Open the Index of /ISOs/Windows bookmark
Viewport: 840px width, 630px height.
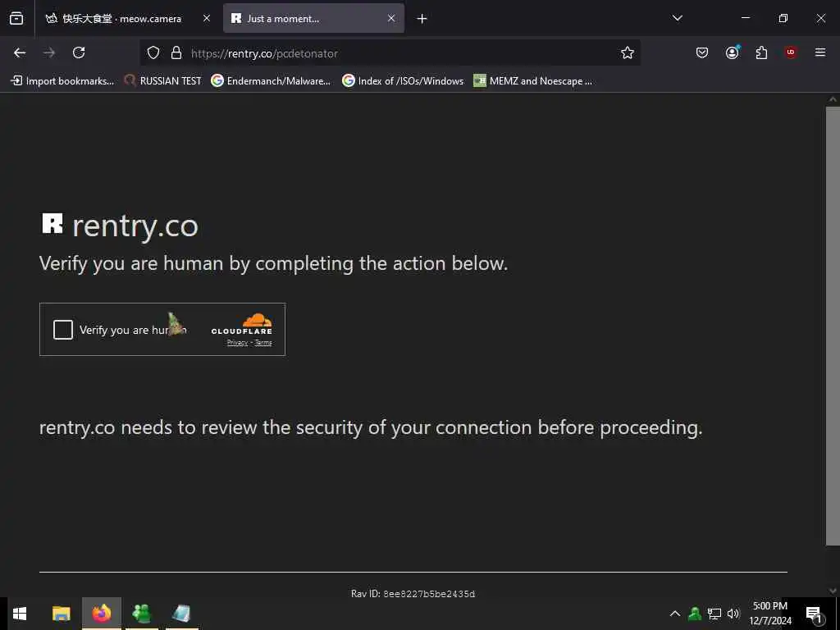(x=403, y=81)
